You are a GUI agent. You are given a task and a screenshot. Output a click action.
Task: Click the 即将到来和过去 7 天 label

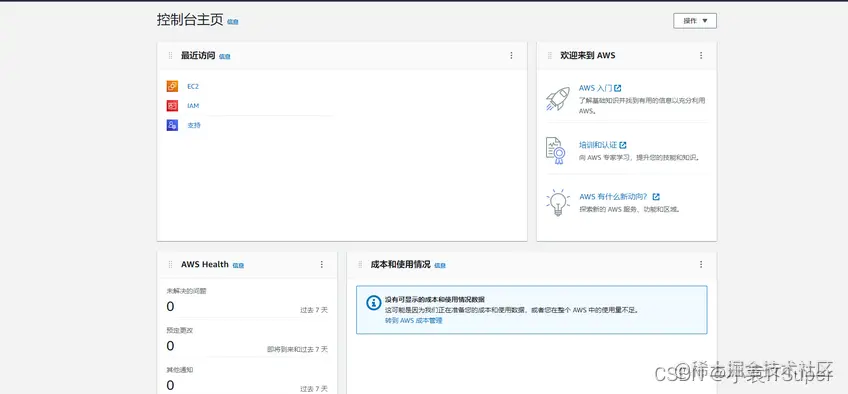tap(297, 350)
